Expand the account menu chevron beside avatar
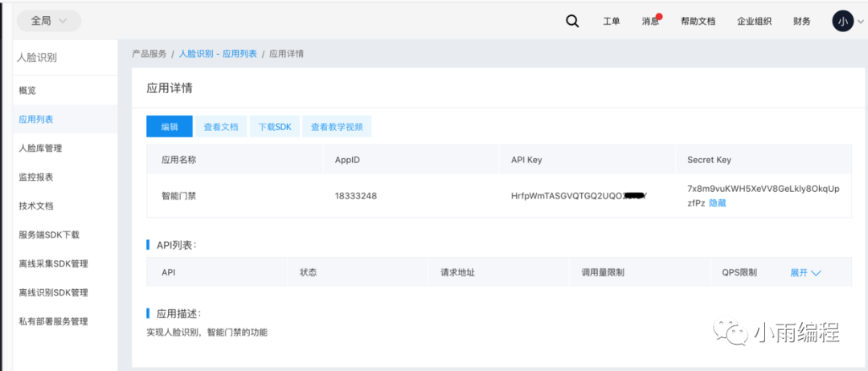 [859, 22]
